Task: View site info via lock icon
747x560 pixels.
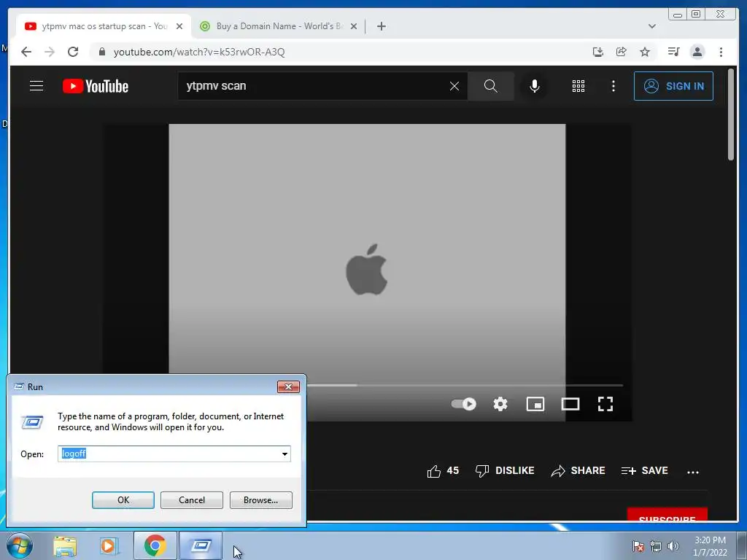Action: (102, 52)
